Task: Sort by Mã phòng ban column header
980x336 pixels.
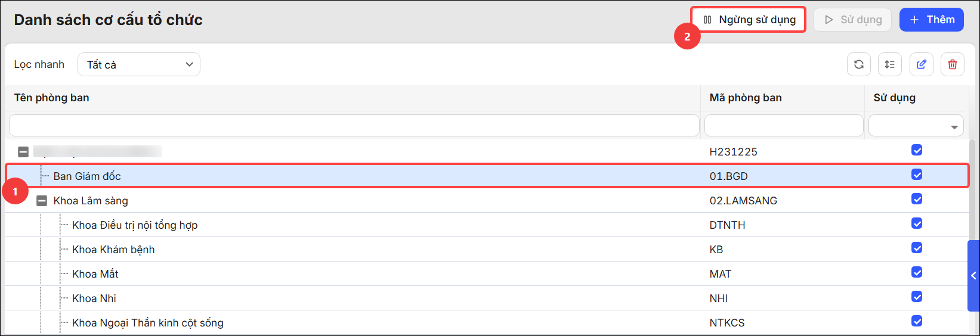Action: point(746,98)
